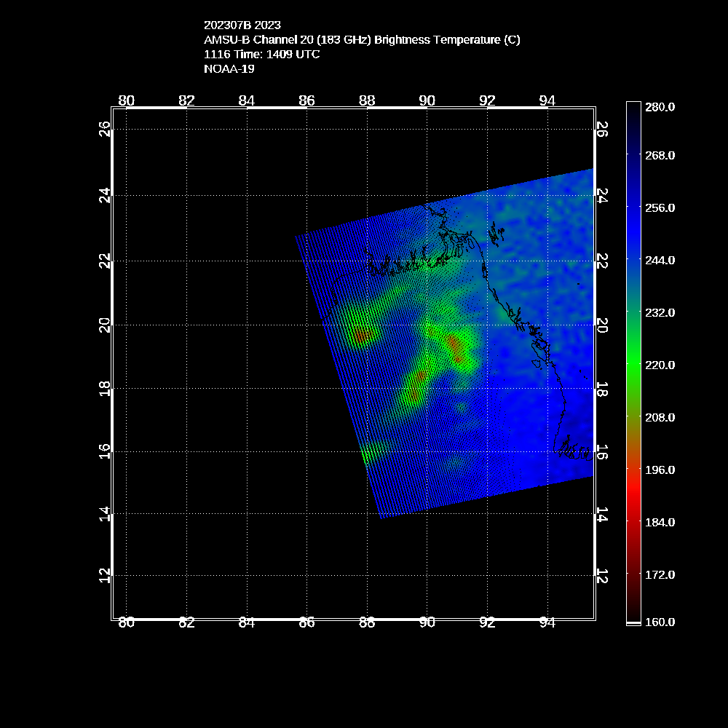The image size is (728, 728).
Task: Click the right axis latitude label 16
Action: tap(602, 451)
